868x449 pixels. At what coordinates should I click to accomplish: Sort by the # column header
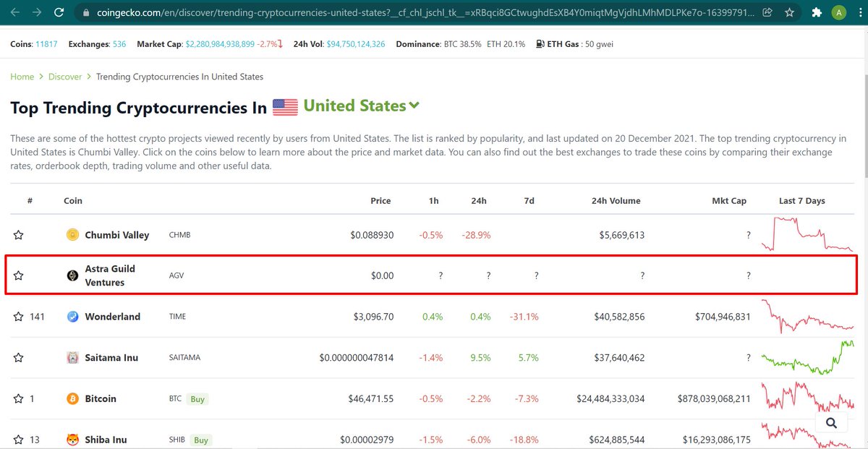(x=30, y=201)
